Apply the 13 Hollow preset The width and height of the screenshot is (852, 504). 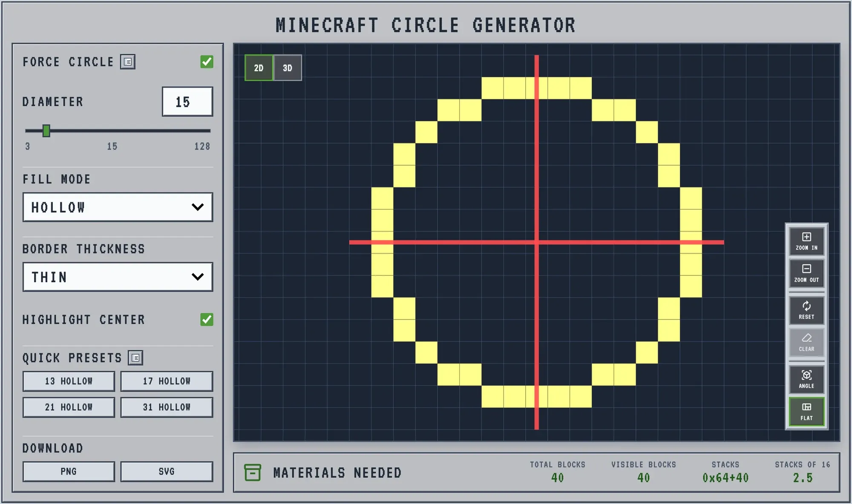(69, 381)
